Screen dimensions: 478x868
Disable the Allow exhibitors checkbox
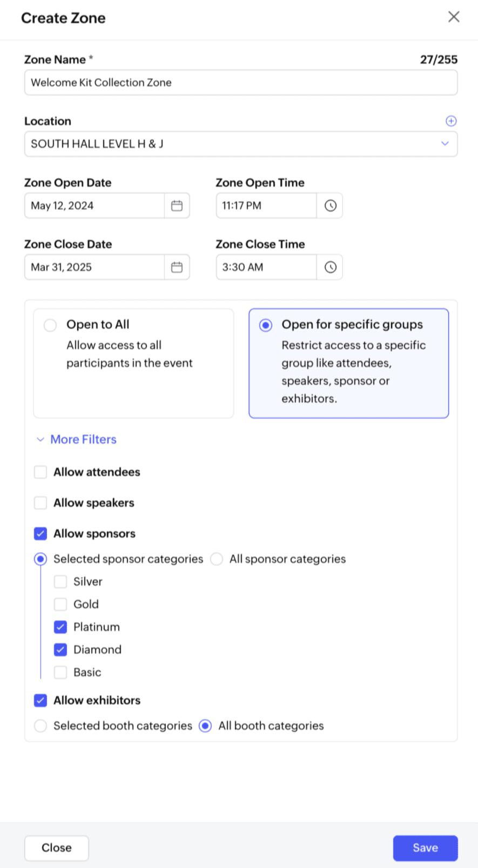click(x=41, y=701)
